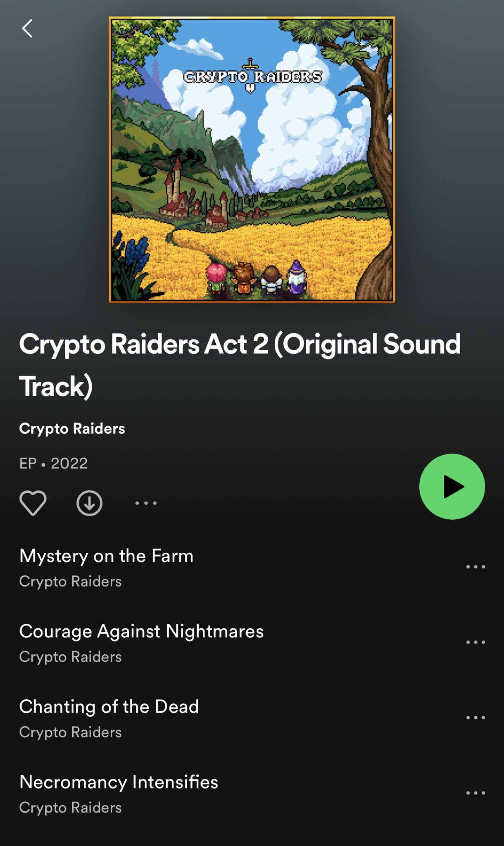Open options for Mystery on the Farm
This screenshot has height=846, width=504.
click(475, 567)
